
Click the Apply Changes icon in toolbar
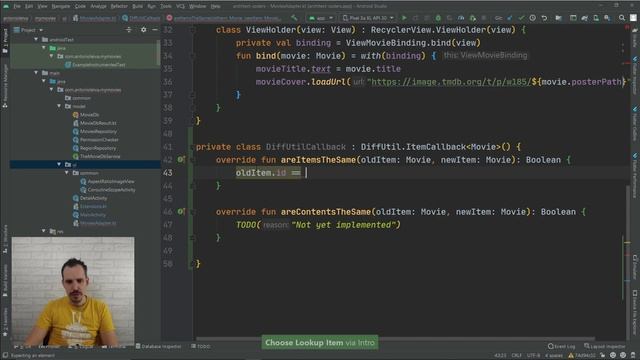[x=415, y=18]
